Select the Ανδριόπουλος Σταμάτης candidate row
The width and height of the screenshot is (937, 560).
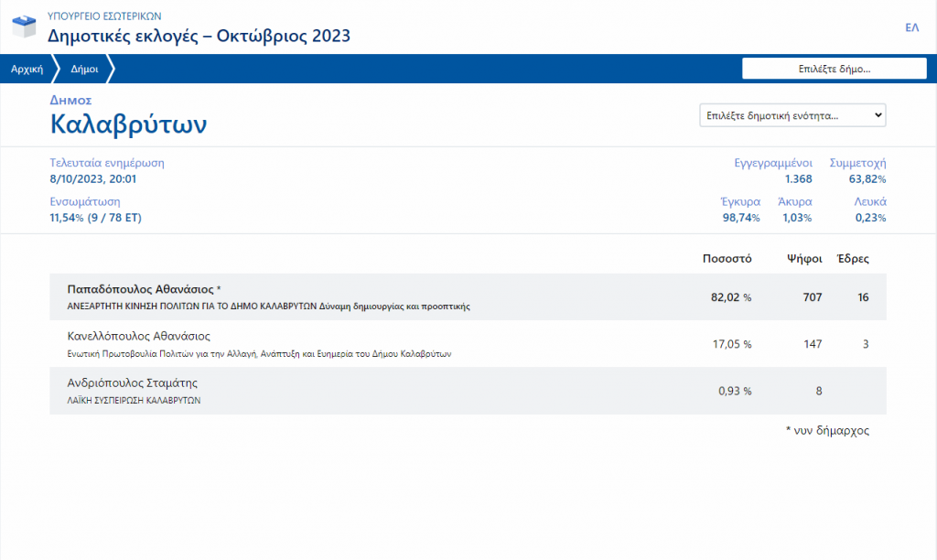pos(468,391)
